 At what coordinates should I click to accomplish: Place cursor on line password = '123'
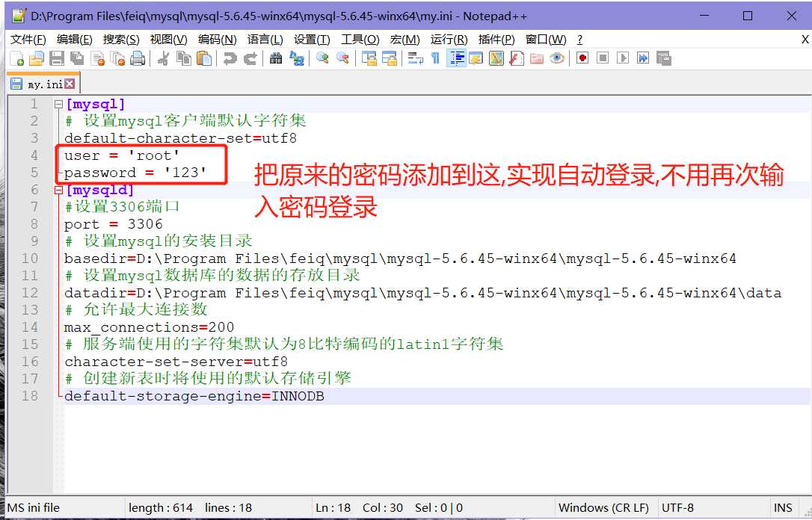[x=135, y=173]
